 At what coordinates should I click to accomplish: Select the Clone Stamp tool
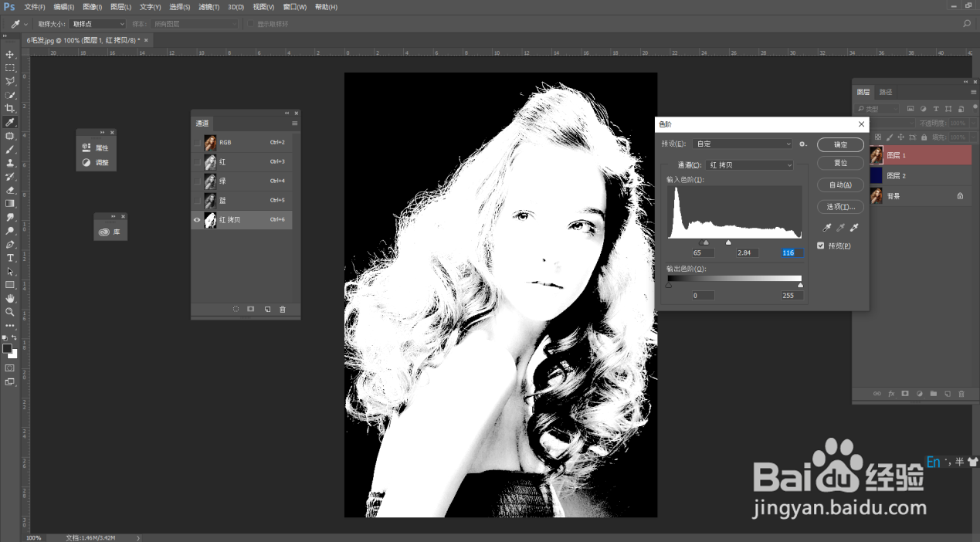[10, 163]
